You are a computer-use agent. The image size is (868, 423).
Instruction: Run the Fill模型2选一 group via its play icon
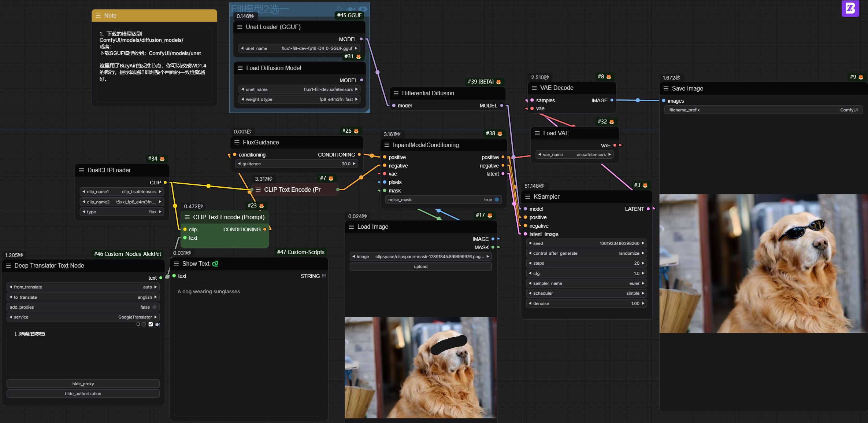(340, 9)
